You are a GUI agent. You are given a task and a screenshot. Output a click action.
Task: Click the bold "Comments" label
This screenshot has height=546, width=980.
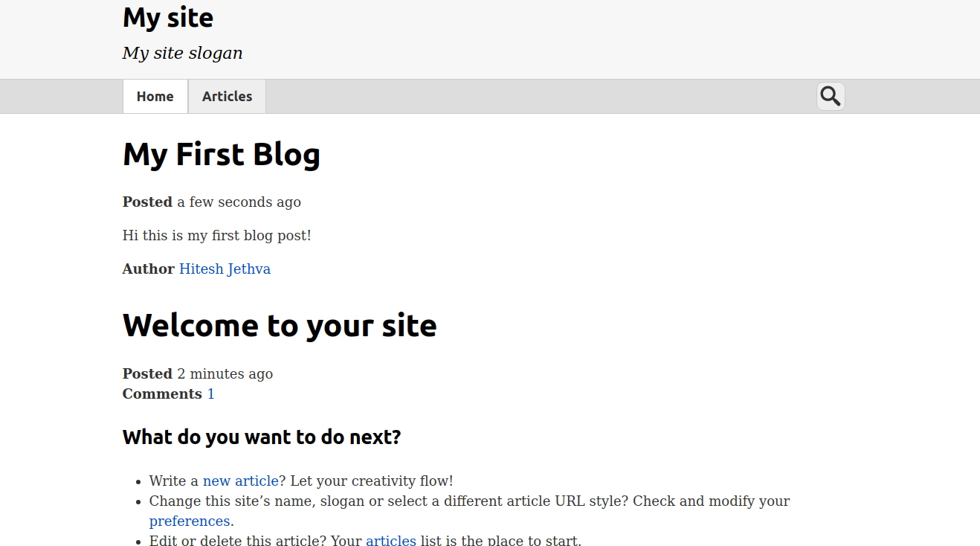tap(162, 394)
